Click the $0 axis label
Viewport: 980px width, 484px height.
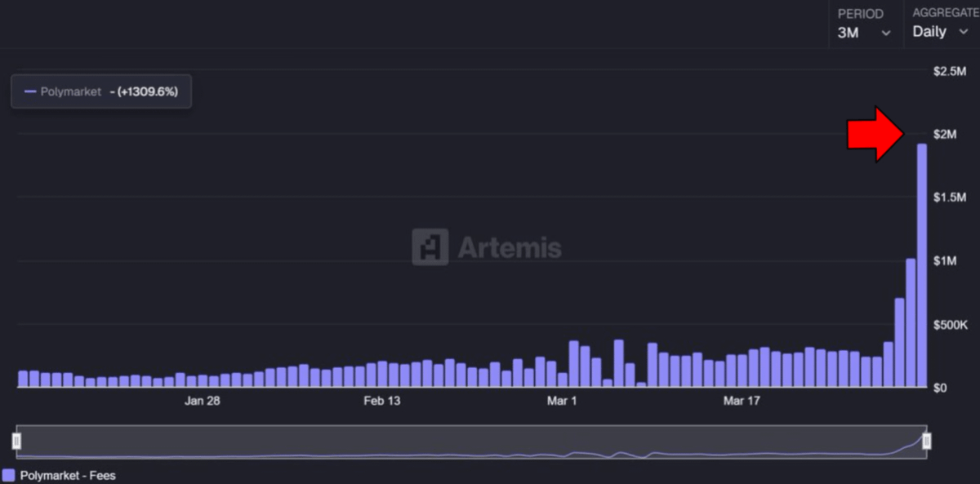[x=940, y=388]
